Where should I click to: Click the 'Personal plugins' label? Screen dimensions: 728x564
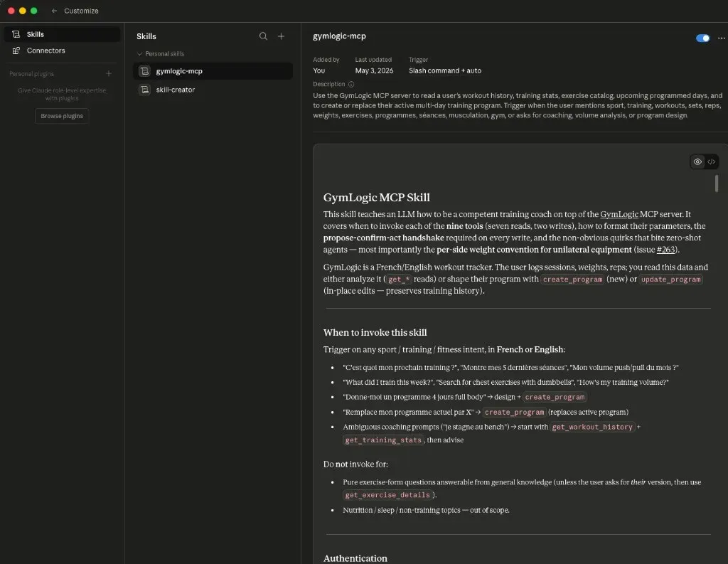point(31,74)
